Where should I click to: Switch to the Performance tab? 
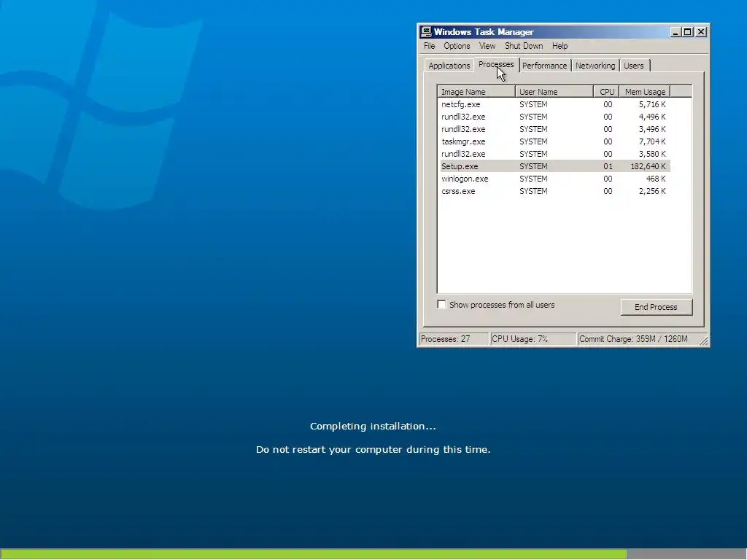[544, 66]
